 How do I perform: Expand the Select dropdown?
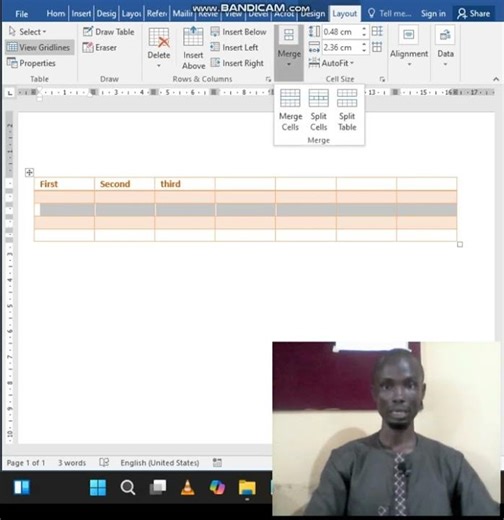click(x=27, y=32)
